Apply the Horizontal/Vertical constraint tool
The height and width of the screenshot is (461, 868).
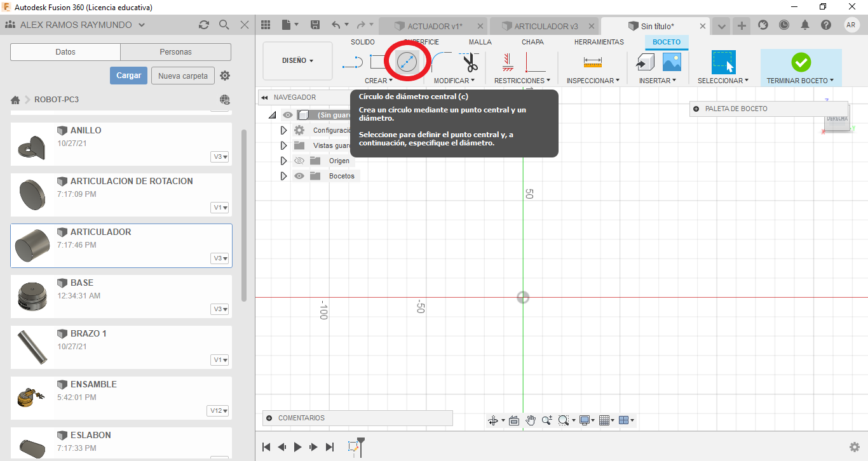[x=535, y=62]
